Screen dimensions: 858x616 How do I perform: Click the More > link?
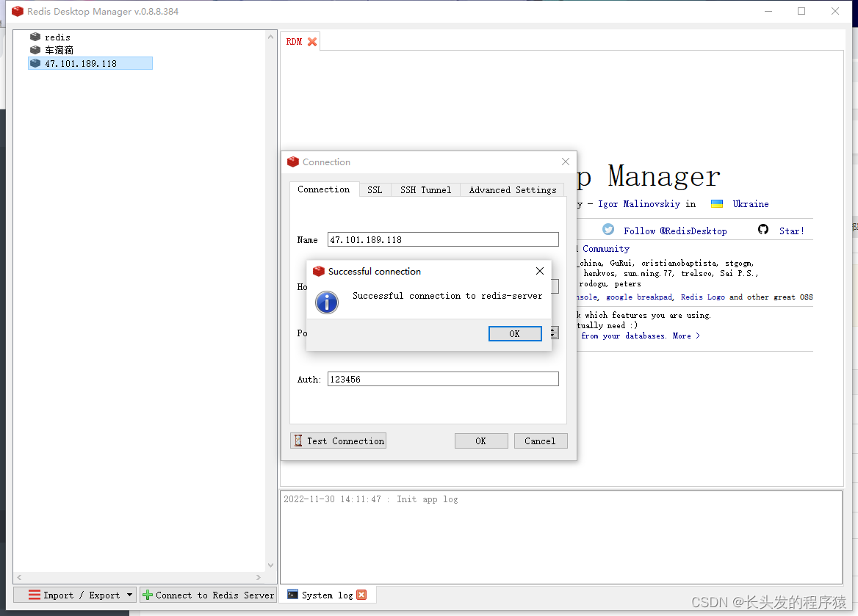(x=686, y=336)
